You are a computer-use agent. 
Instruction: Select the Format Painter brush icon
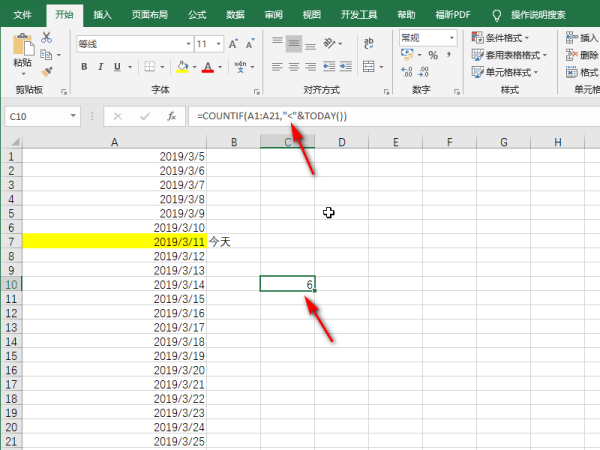coord(45,71)
